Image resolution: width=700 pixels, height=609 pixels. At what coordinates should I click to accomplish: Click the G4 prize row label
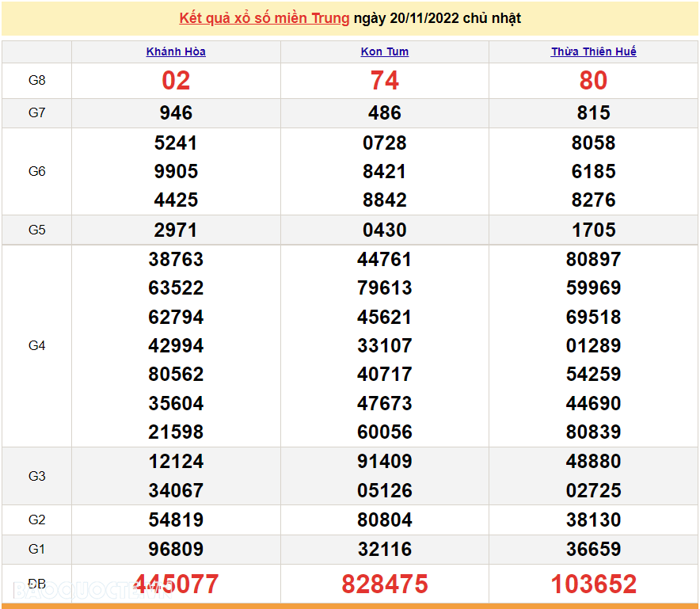37,346
